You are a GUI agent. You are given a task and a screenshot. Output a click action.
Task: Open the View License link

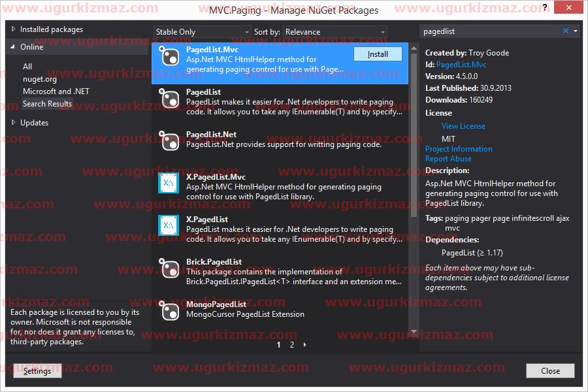click(x=463, y=126)
